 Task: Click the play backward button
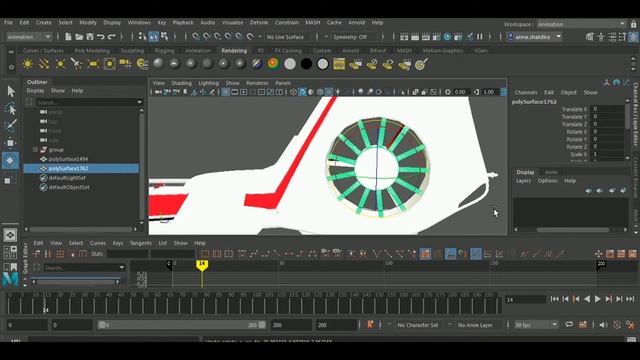(587, 299)
